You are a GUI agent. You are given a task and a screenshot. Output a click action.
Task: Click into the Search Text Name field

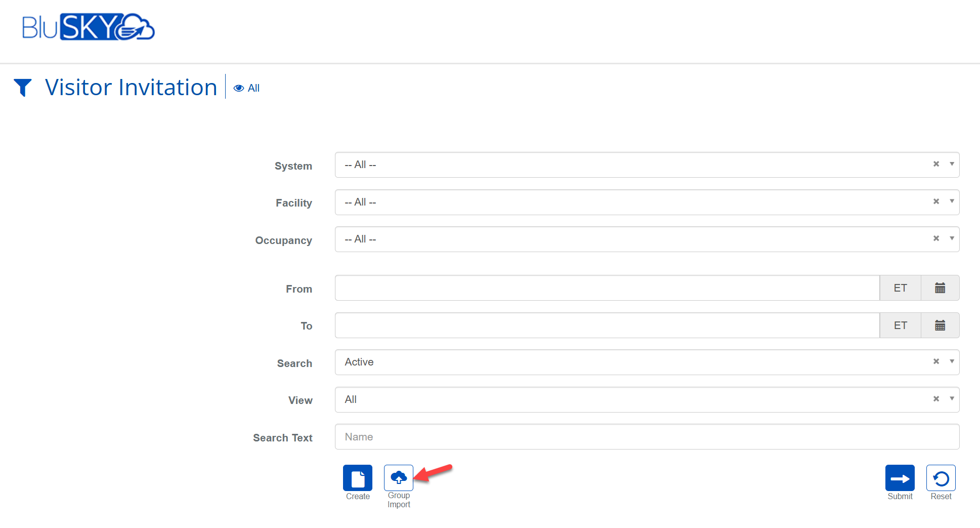[647, 437]
